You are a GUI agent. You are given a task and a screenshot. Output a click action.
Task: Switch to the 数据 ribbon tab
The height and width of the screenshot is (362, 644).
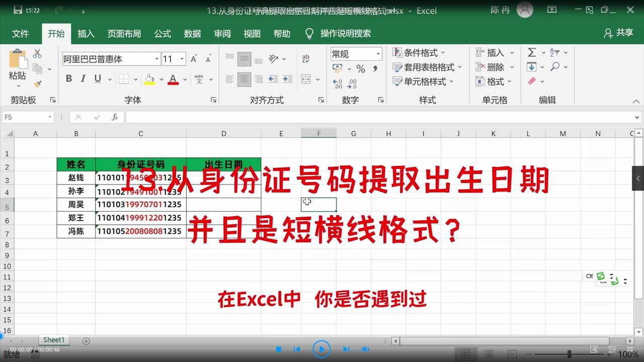192,34
